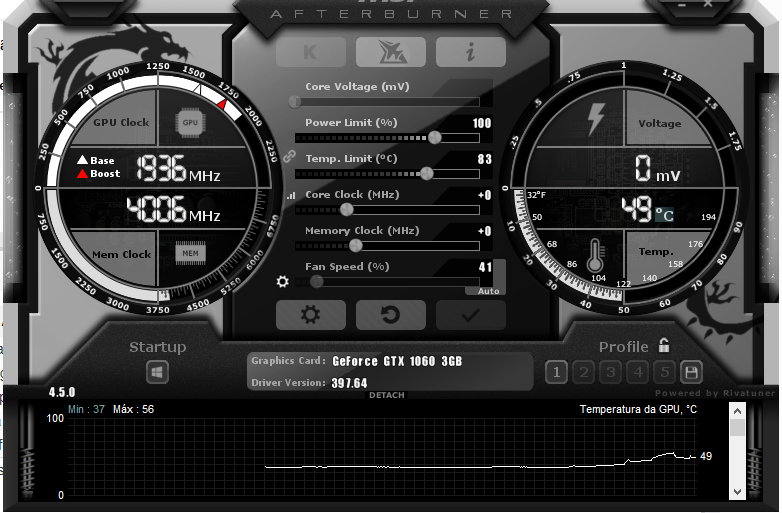Select profile slot 5
The image size is (782, 513).
(x=664, y=372)
